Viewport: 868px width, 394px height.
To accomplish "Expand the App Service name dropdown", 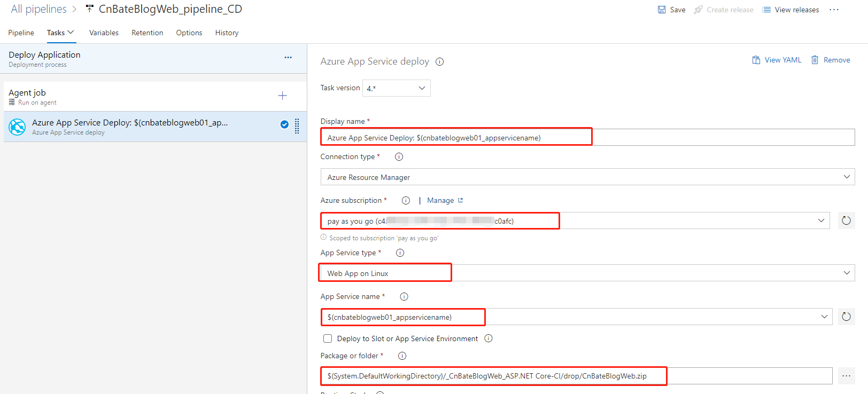I will [824, 317].
